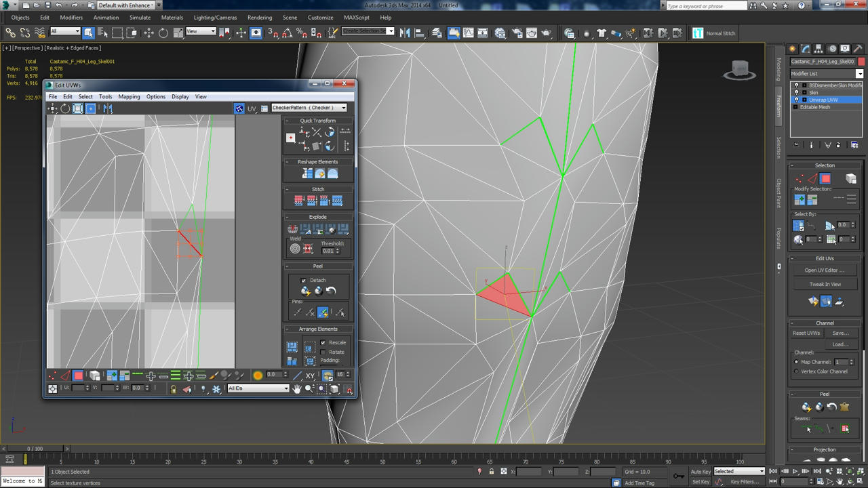
Task: Click object color swatch beside name
Action: point(861,62)
